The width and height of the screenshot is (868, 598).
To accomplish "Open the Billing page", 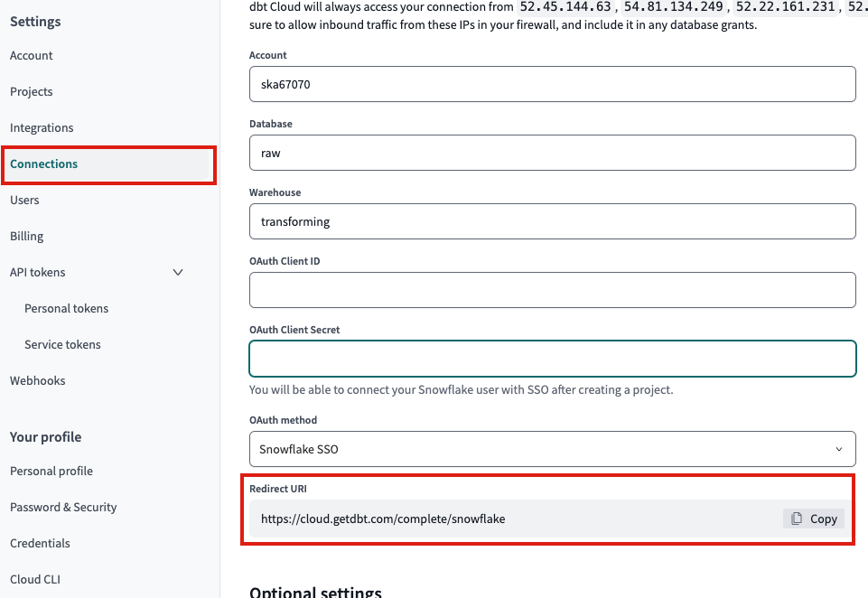I will click(x=27, y=237).
